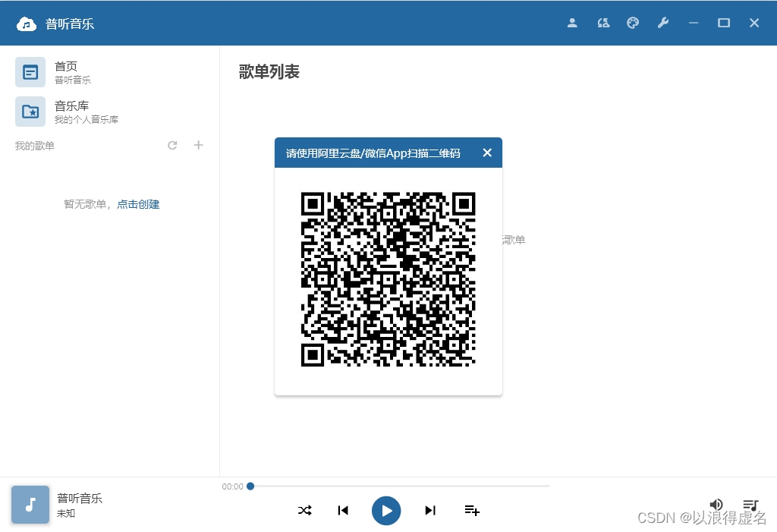Screen dimensions: 777x532
Task: Click the 点击创建 link
Action: (138, 204)
